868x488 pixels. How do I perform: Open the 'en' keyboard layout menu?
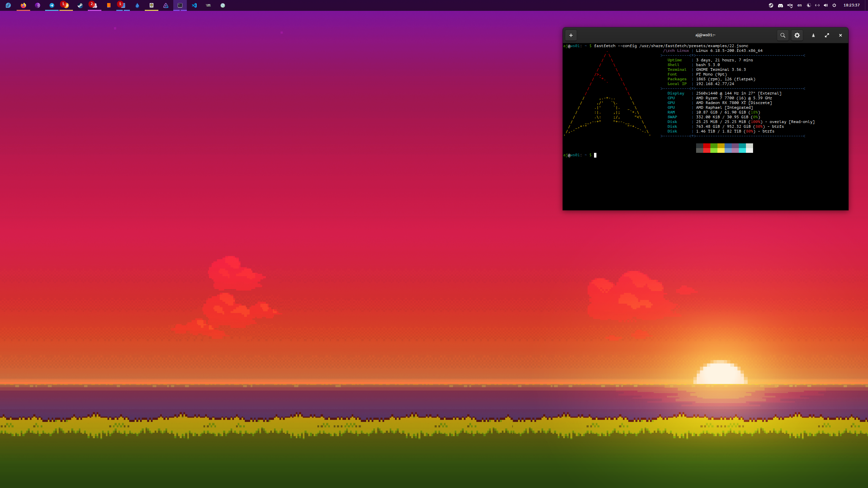click(x=800, y=5)
